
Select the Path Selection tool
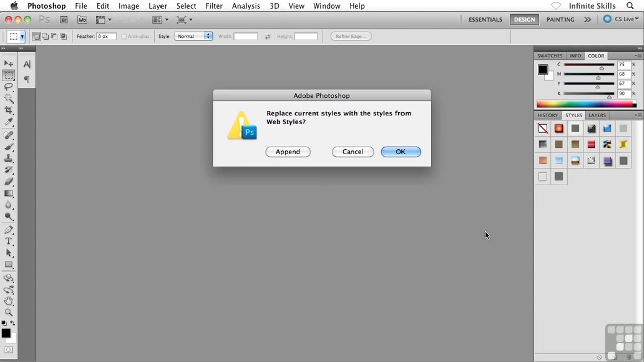(9, 253)
